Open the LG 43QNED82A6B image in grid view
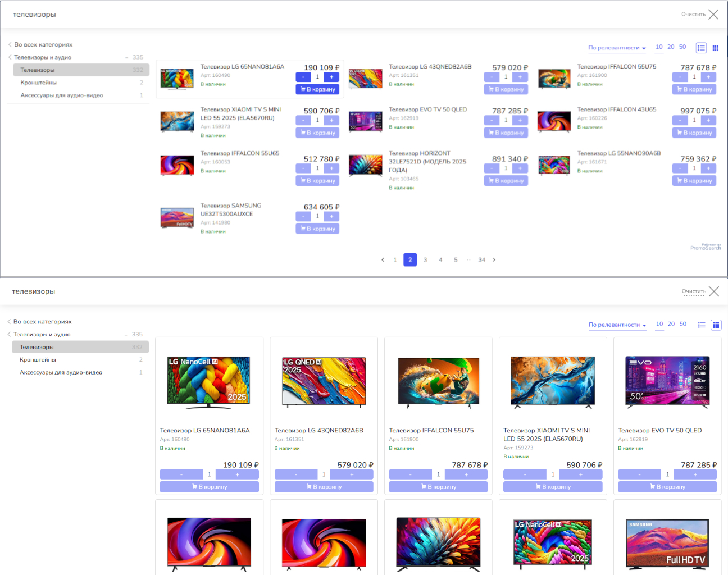The width and height of the screenshot is (728, 575). [324, 382]
